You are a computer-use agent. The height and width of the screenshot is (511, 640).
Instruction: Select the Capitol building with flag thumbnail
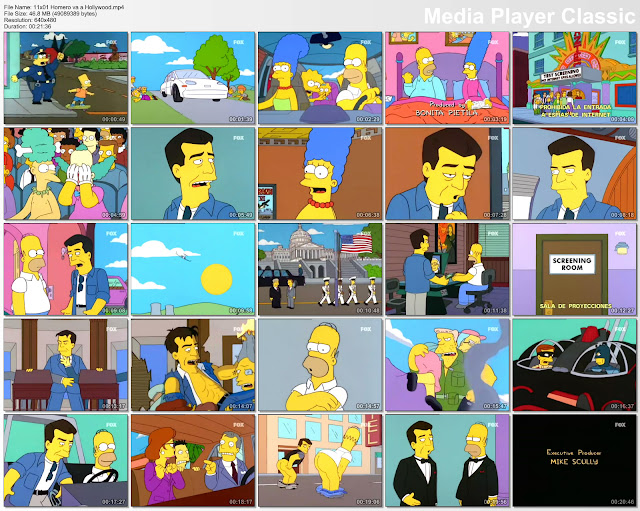click(320, 269)
